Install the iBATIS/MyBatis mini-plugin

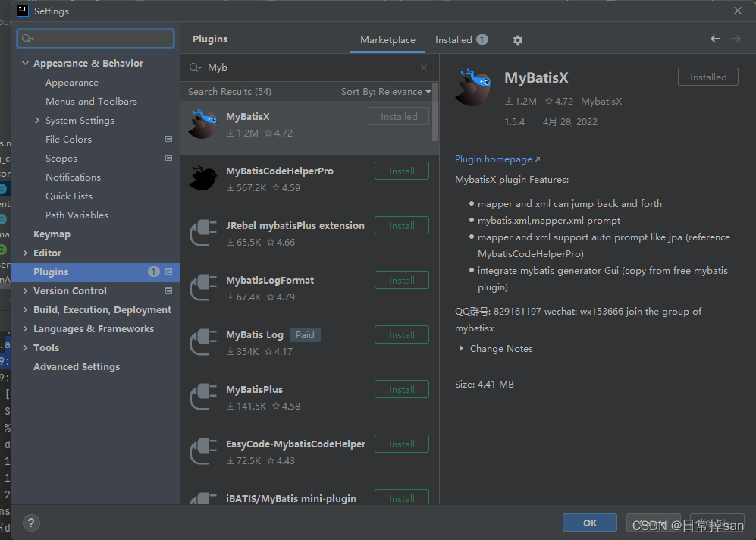pos(402,498)
